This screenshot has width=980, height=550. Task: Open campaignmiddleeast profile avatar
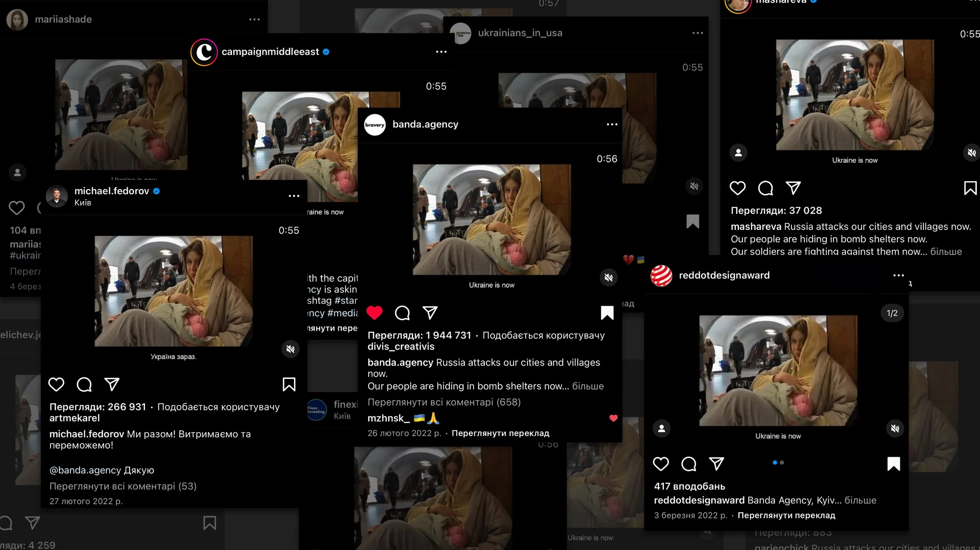[x=204, y=52]
